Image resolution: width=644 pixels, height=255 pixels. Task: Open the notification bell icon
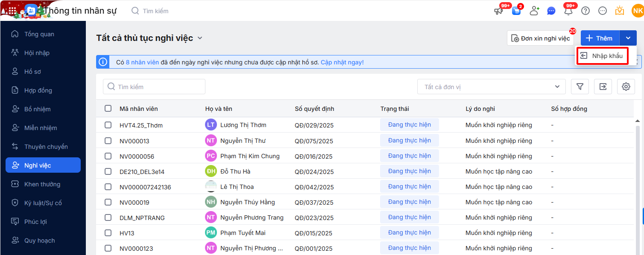tap(568, 11)
